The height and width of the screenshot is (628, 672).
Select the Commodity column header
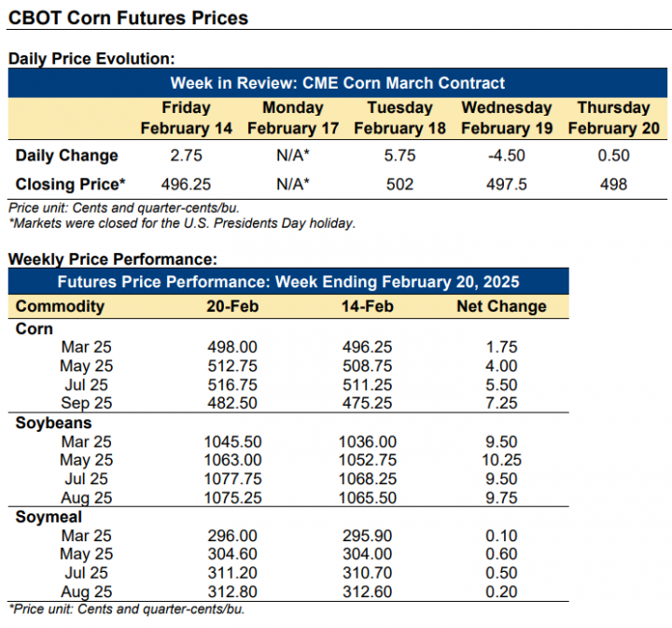pos(60,306)
